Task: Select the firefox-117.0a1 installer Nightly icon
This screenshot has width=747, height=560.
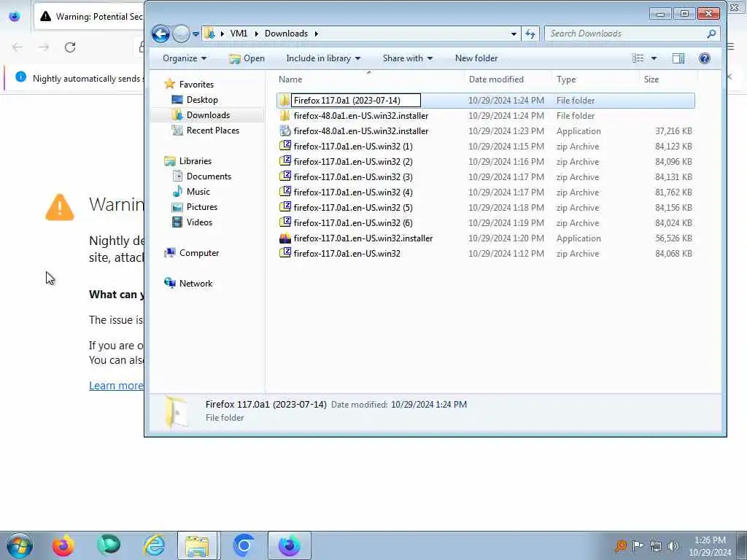Action: (x=285, y=238)
